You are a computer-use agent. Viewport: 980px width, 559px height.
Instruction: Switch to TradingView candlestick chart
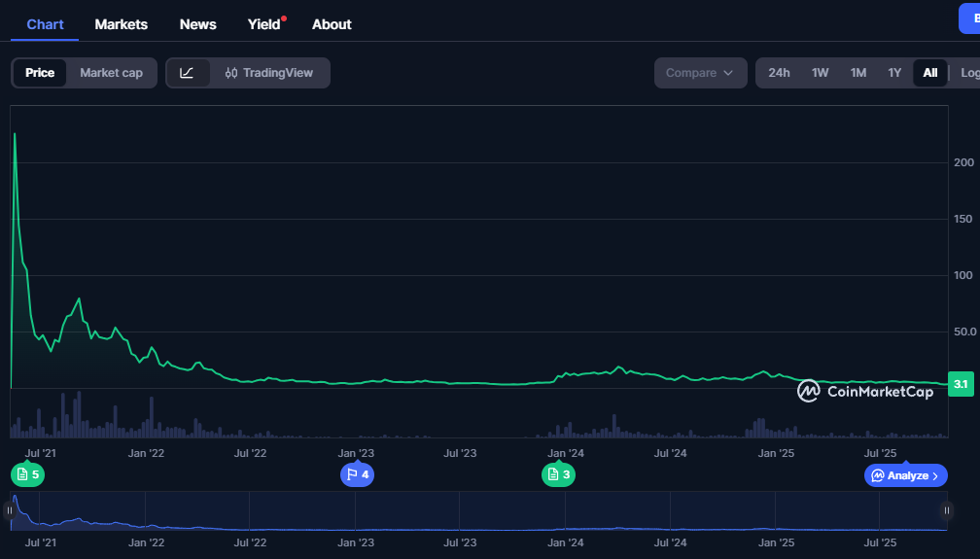click(x=268, y=73)
